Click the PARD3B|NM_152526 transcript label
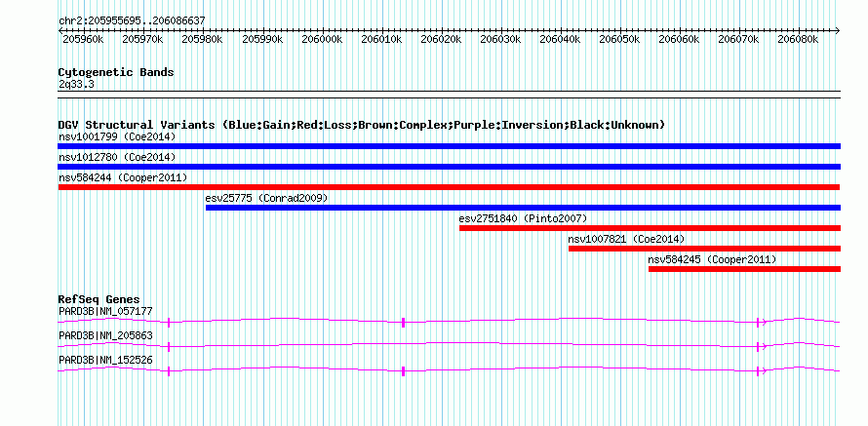Image resolution: width=868 pixels, height=426 pixels. (105, 360)
